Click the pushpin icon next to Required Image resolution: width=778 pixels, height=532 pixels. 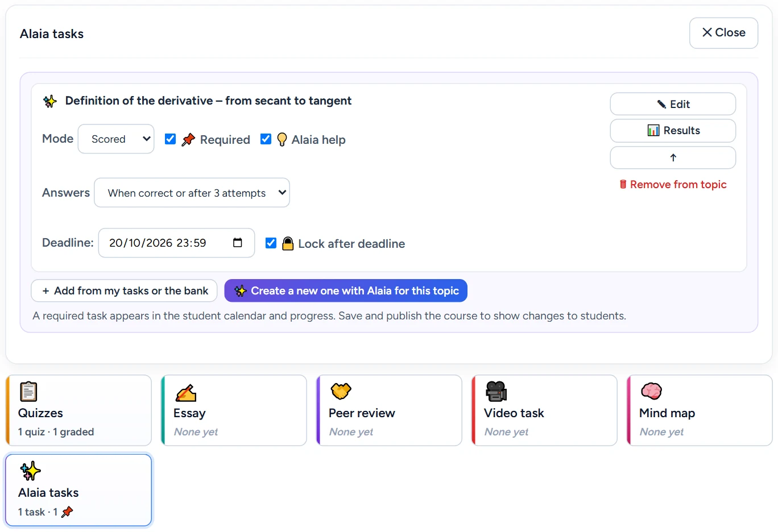tap(188, 139)
